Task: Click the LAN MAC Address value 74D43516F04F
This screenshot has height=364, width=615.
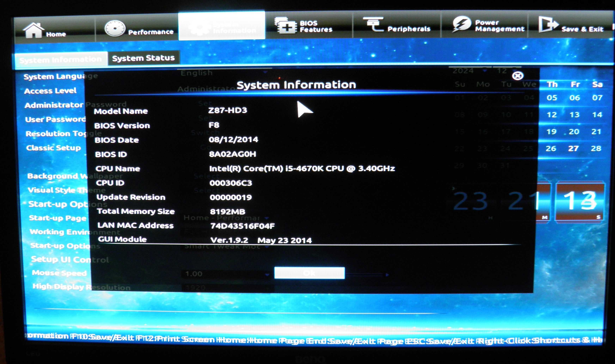Action: 242,226
